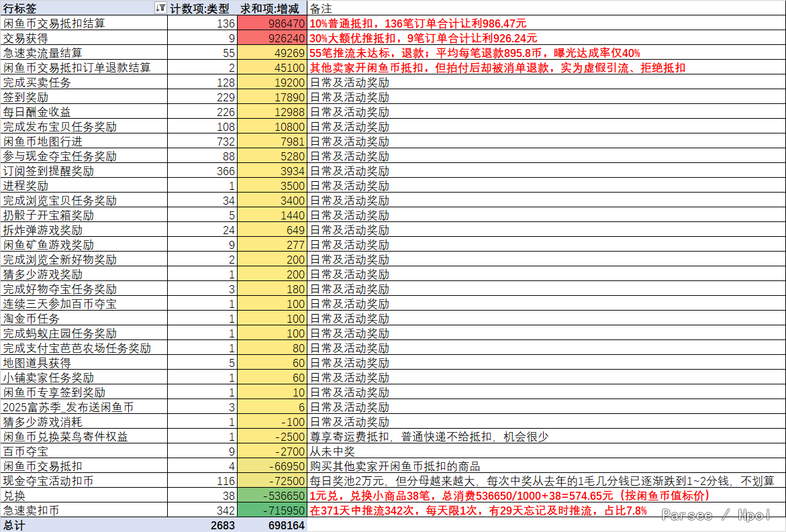
Task: Select the cell with value 3500
Action: click(272, 186)
